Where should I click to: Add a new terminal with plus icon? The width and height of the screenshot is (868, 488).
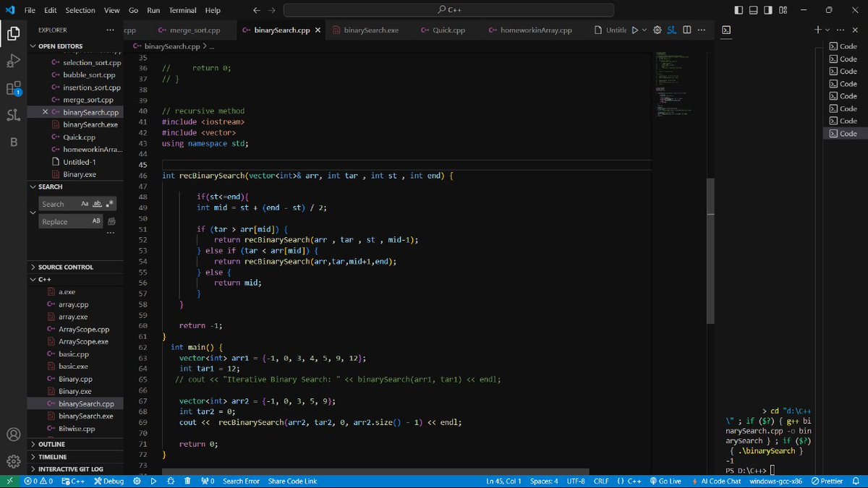coord(817,30)
